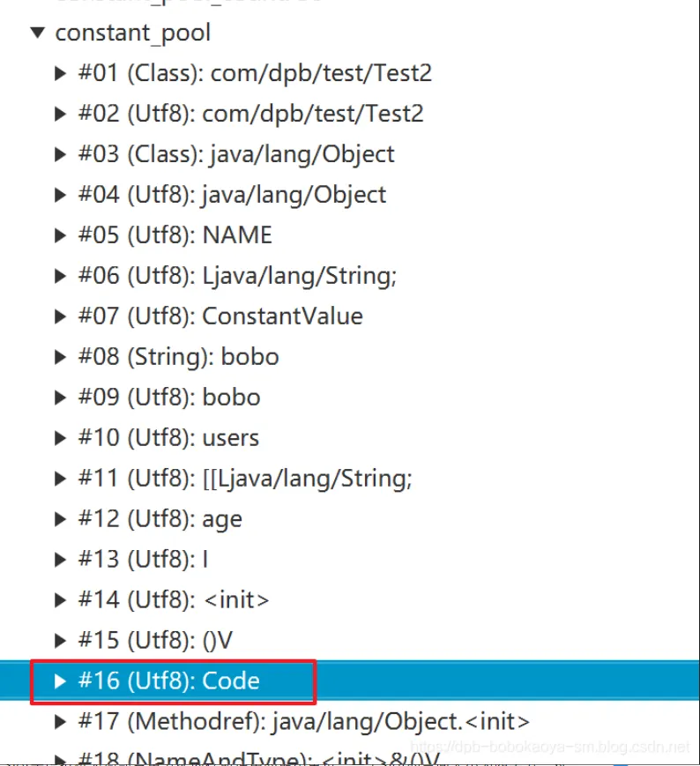Expand arrow beside #06 Ljava/lang/String;
Screen dimensions: 700x766
tap(60, 276)
